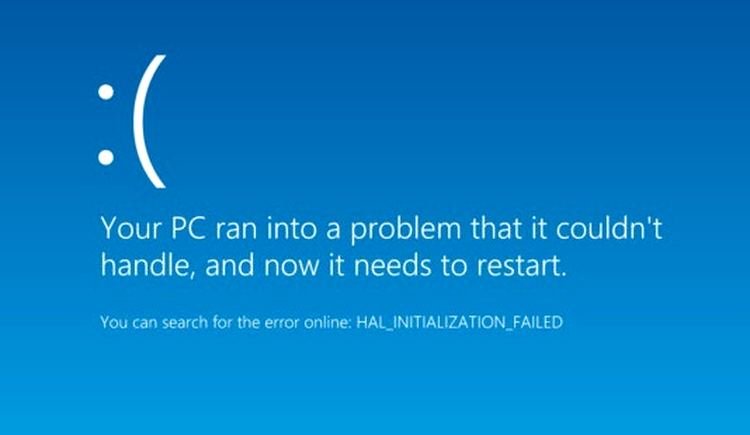
Task: Click the upper dot of the sad face
Action: [106, 92]
